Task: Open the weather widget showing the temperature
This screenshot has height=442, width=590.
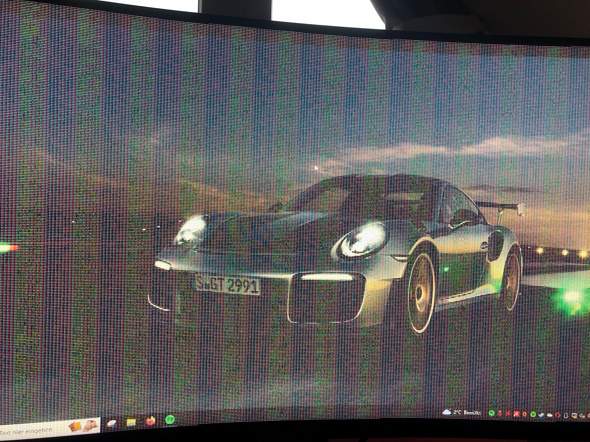Action: 462,412
